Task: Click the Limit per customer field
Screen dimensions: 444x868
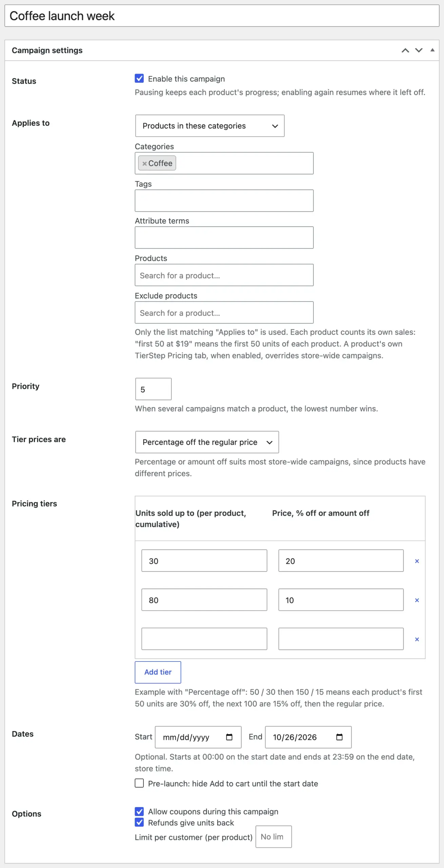Action: point(273,837)
